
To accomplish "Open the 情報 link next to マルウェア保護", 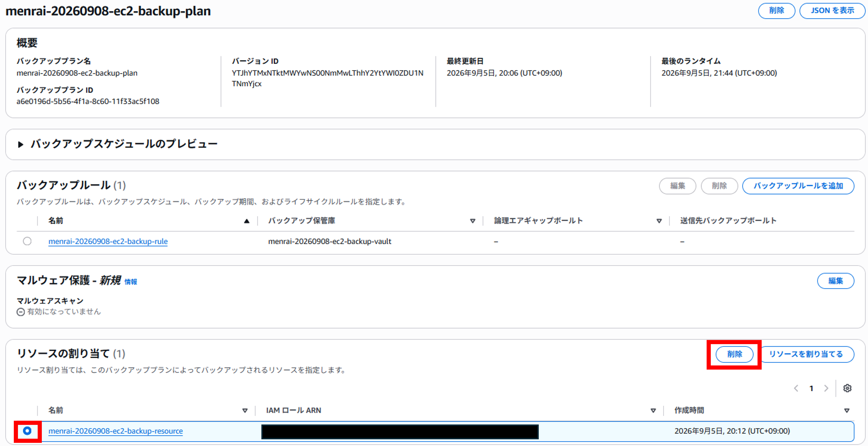I will (131, 282).
